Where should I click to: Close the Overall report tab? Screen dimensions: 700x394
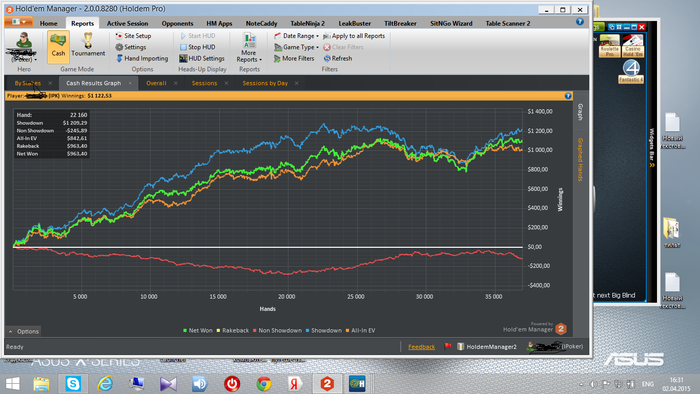tap(175, 83)
